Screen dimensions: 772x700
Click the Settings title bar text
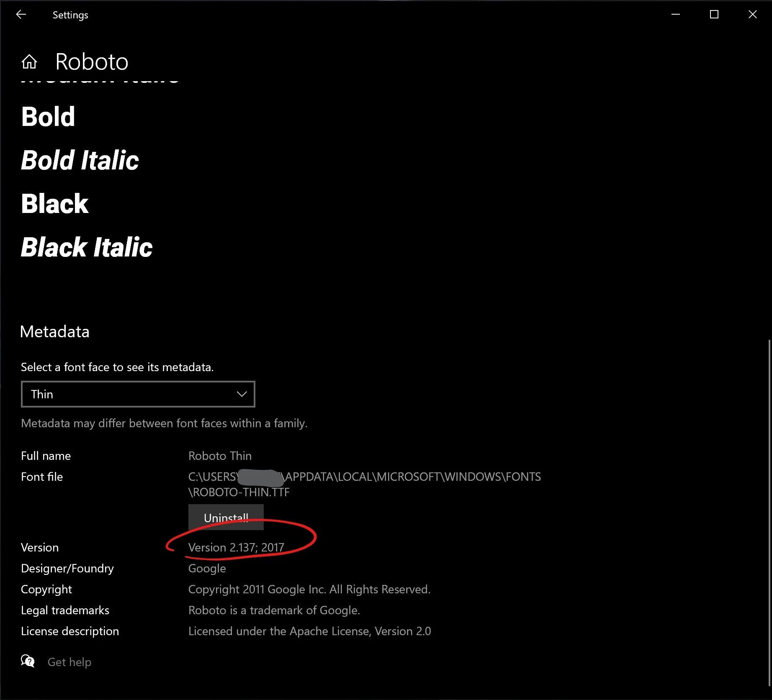(x=70, y=15)
